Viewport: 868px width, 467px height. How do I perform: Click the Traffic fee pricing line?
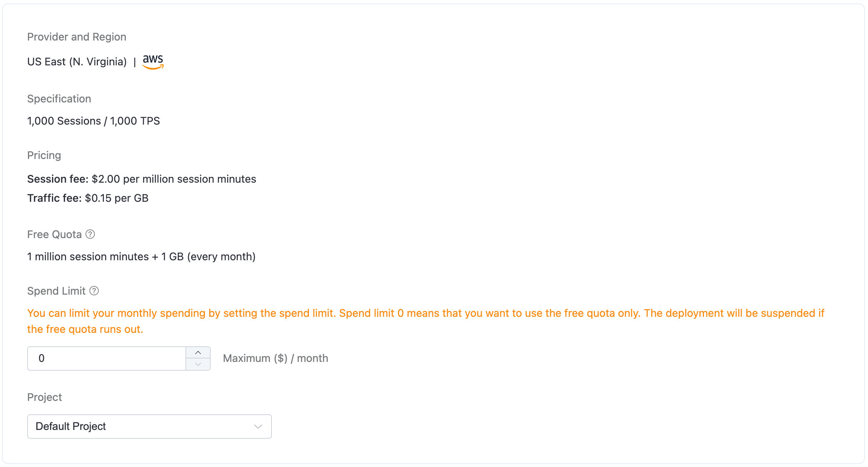(x=88, y=198)
